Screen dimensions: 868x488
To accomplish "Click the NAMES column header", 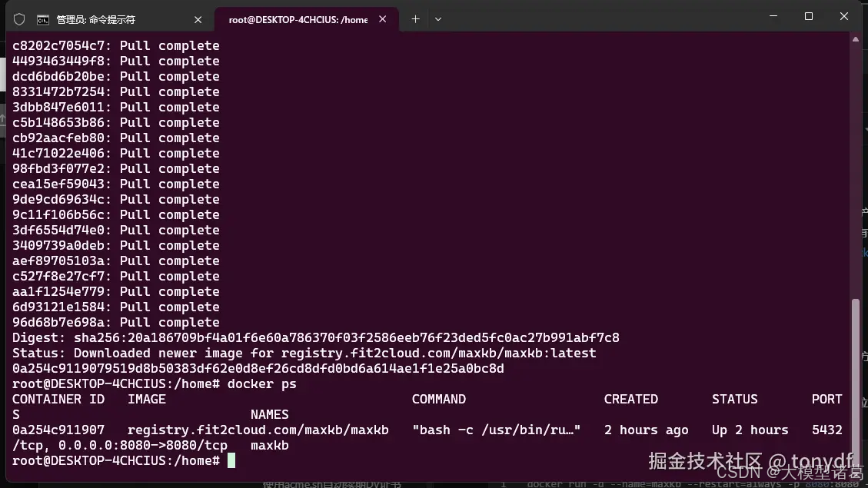I will [x=270, y=414].
